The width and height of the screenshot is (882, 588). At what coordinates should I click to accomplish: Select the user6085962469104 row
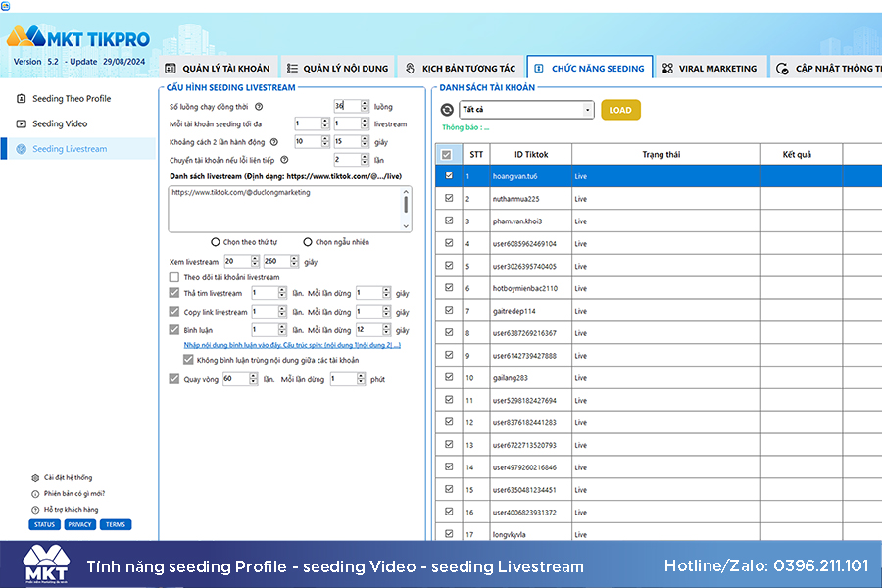659,244
